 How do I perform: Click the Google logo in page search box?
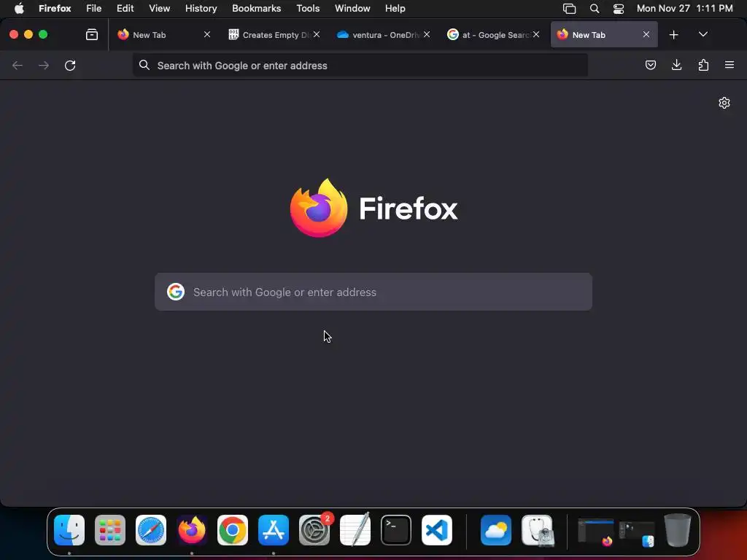176,292
